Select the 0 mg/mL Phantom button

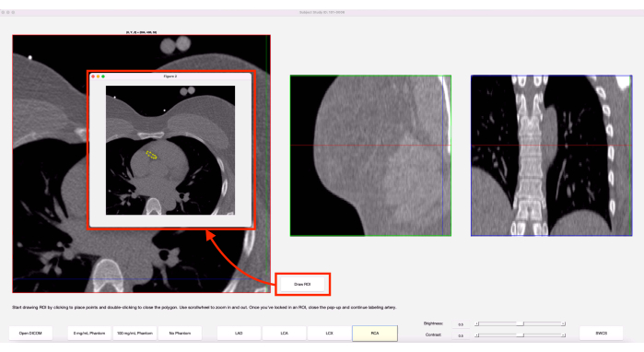pyautogui.click(x=89, y=333)
